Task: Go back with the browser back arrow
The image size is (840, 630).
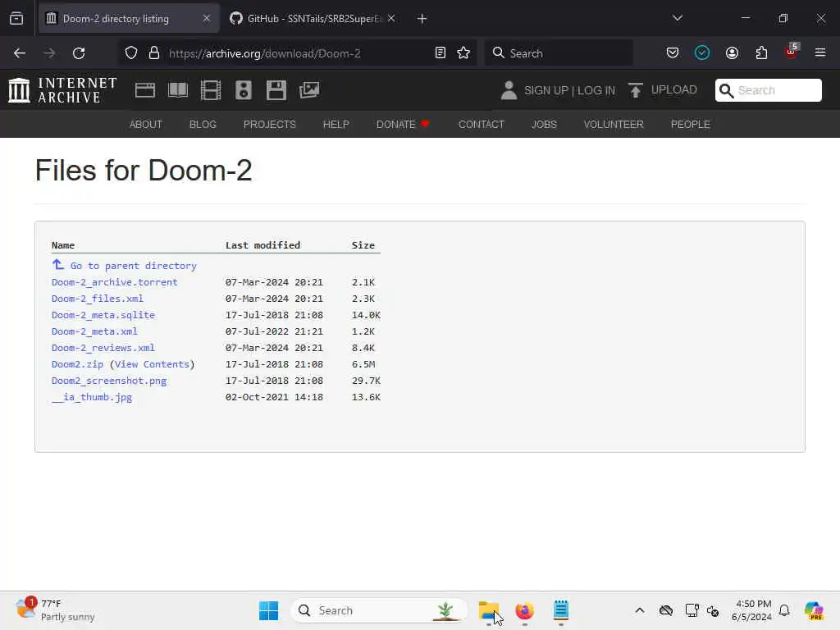Action: click(20, 53)
